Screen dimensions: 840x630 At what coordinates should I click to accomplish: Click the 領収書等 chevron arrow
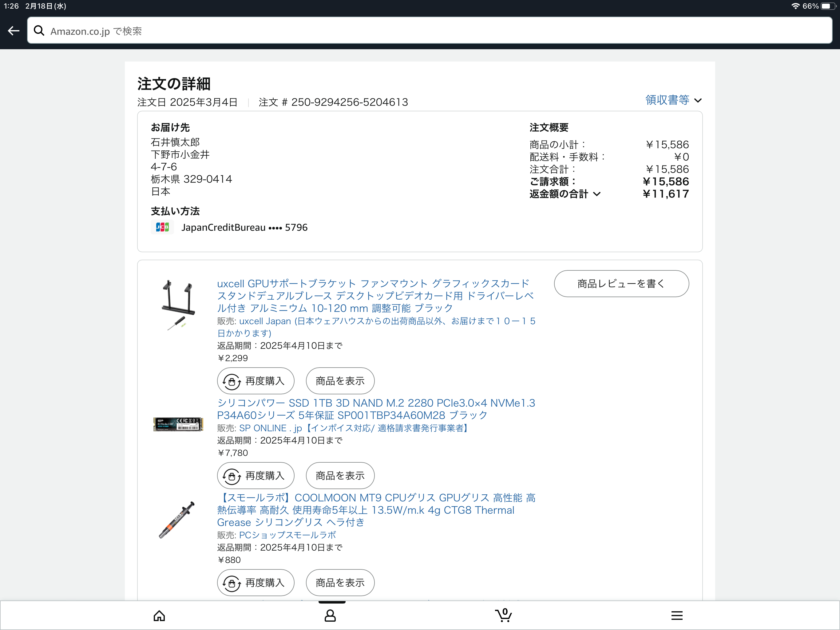[698, 100]
